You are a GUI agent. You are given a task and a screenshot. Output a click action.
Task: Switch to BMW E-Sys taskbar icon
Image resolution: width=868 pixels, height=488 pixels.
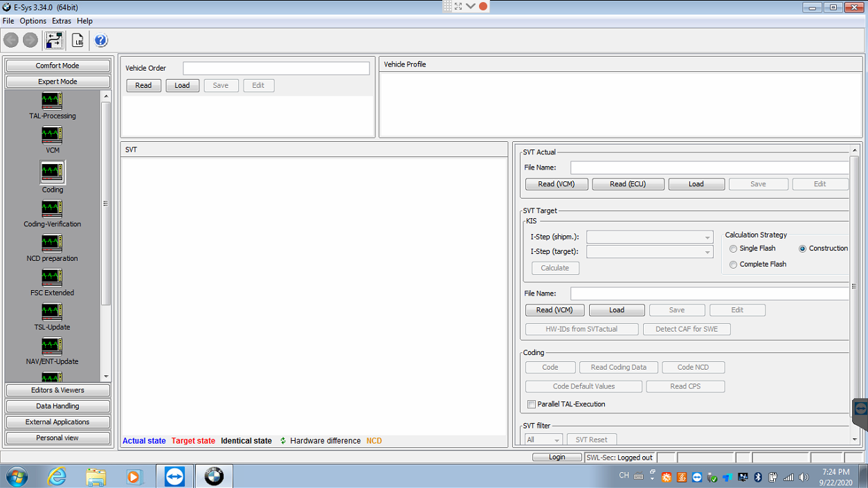coord(214,476)
